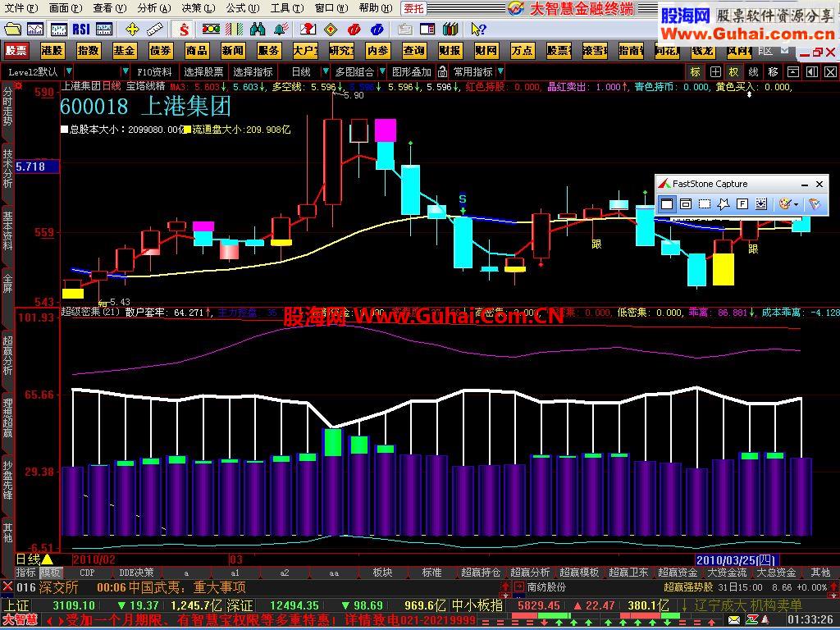This screenshot has width=840, height=630.
Task: Click the 委托 trading button
Action: 413,8
